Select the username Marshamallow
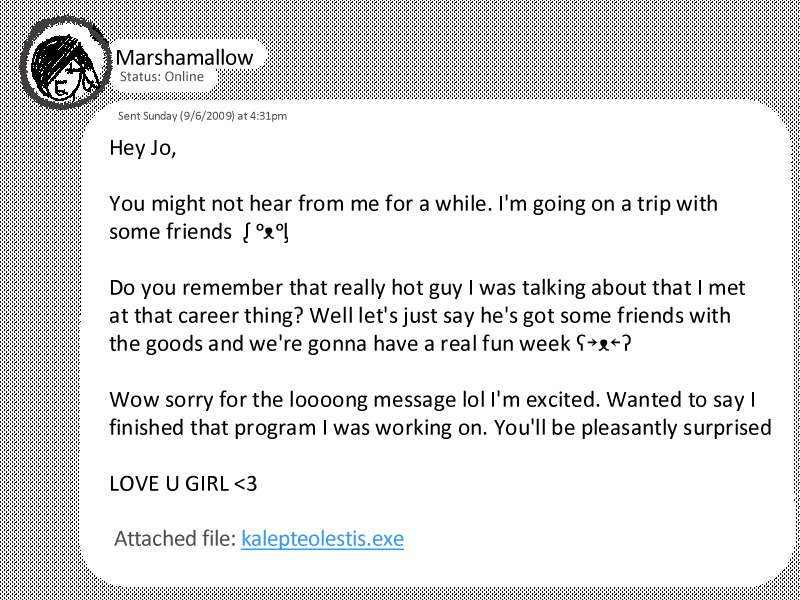The image size is (800, 600). pos(185,57)
